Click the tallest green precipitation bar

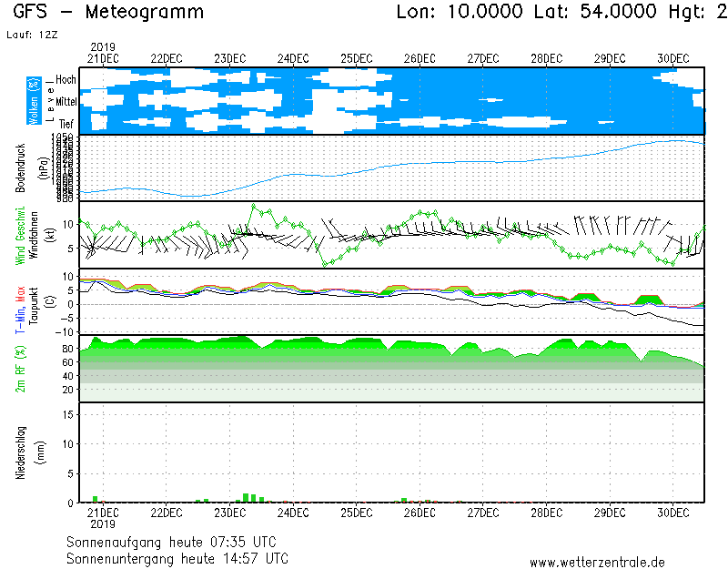point(246,497)
